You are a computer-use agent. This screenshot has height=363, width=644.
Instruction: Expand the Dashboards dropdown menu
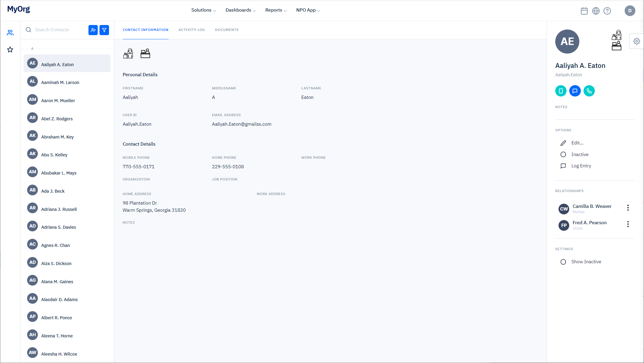click(240, 10)
